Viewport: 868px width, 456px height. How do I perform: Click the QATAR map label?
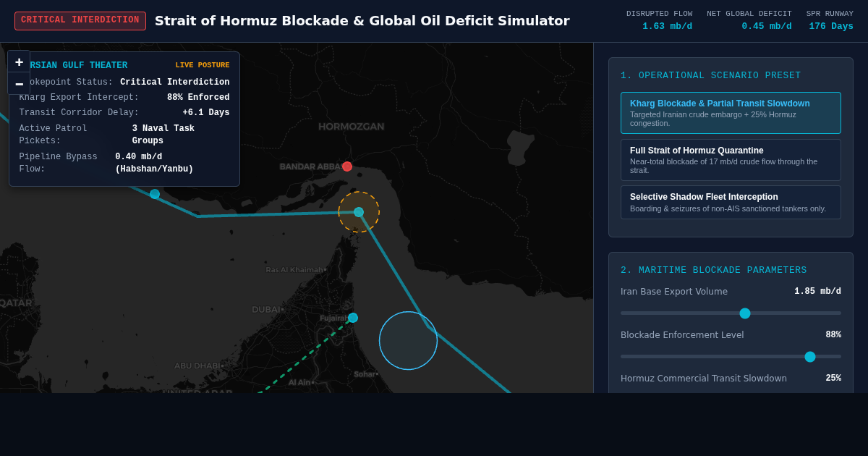[15, 303]
